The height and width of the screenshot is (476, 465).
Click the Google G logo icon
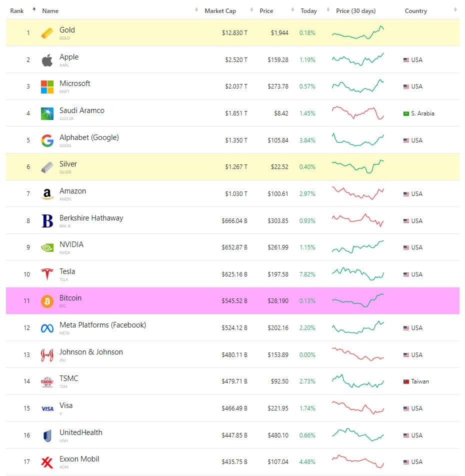pos(47,140)
